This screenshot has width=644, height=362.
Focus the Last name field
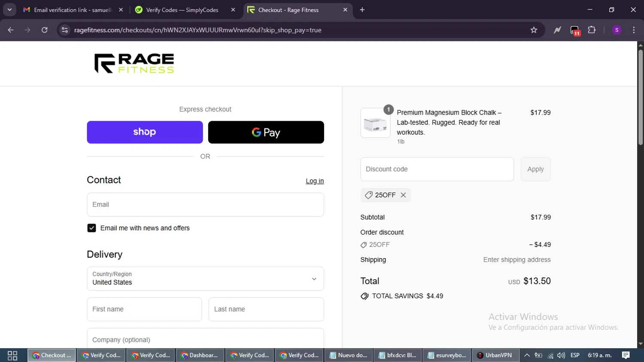[266, 309]
